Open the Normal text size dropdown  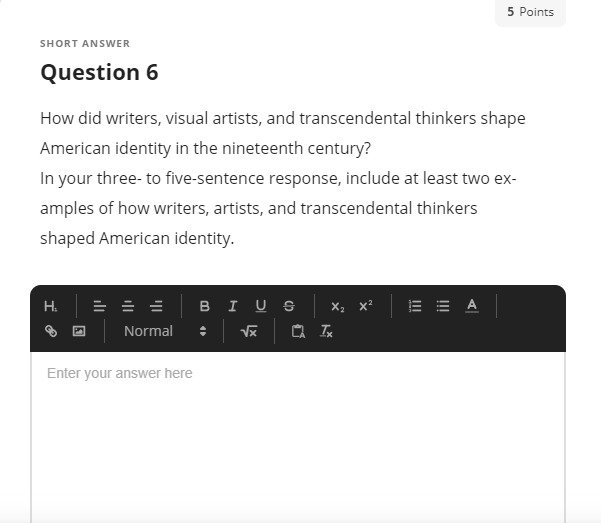(165, 331)
